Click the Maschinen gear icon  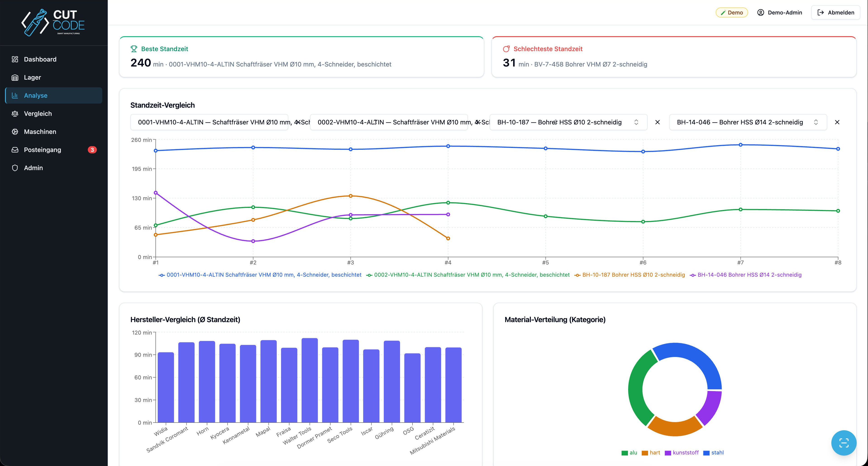coord(15,132)
